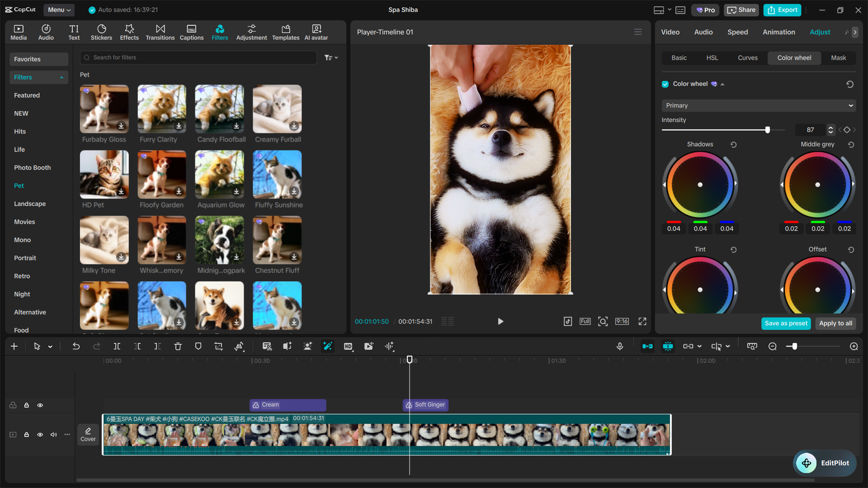Split the clip at the playhead
The height and width of the screenshot is (488, 868).
click(x=117, y=346)
